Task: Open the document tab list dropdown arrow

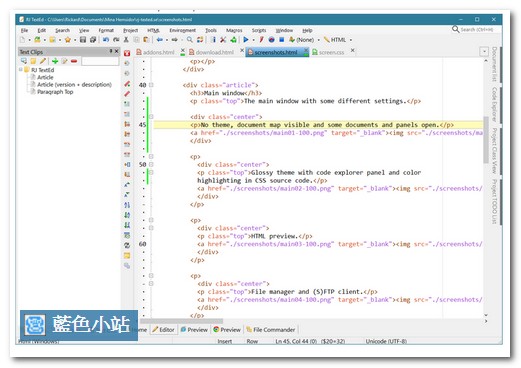Action: (484, 52)
